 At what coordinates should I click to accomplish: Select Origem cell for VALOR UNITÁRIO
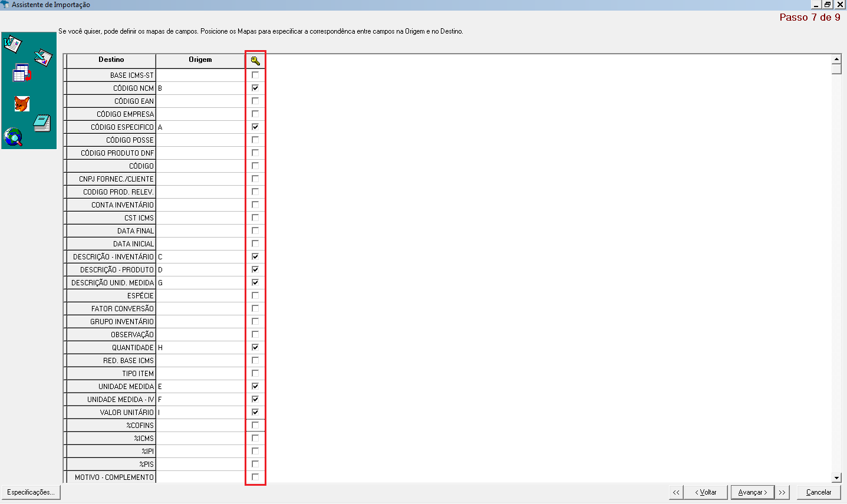coord(200,412)
